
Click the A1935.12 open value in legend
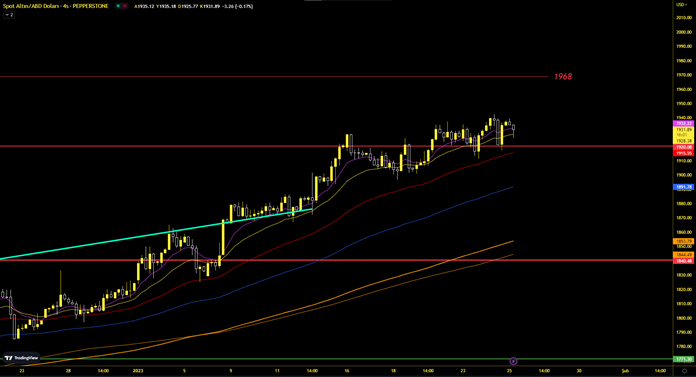click(x=144, y=6)
